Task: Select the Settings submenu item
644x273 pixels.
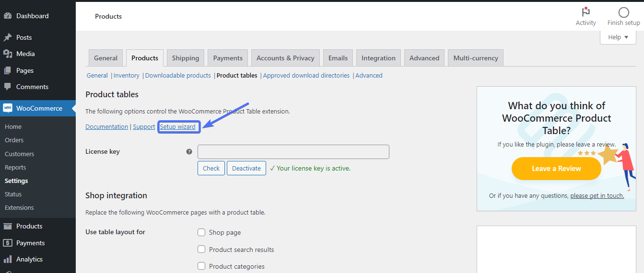Action: [16, 181]
